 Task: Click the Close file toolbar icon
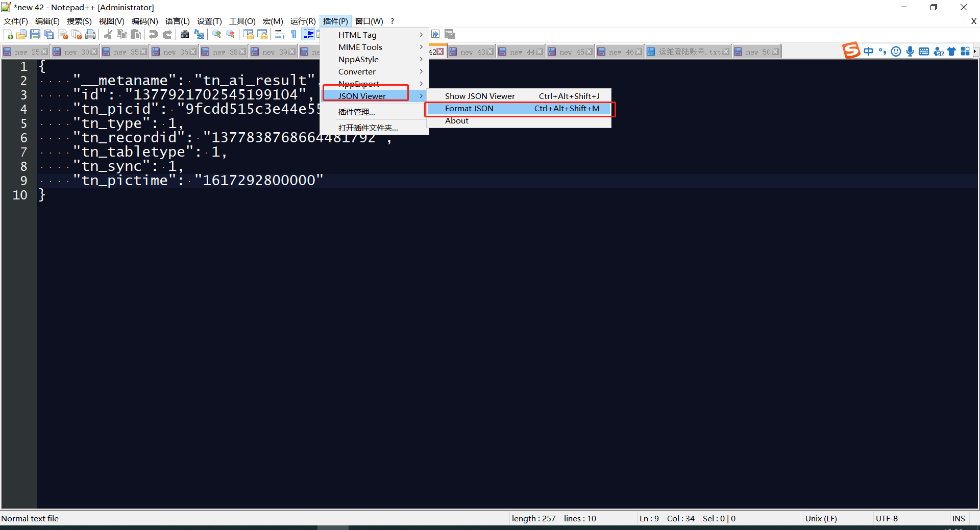pyautogui.click(x=63, y=34)
